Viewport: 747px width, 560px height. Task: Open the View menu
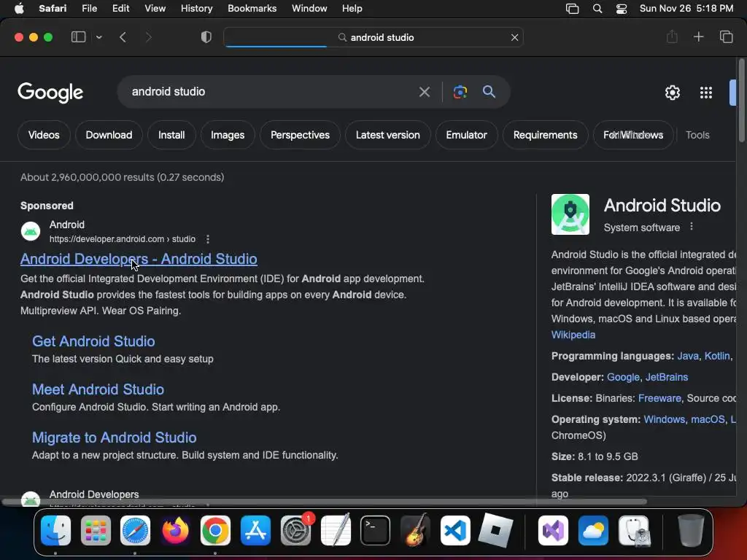[155, 9]
